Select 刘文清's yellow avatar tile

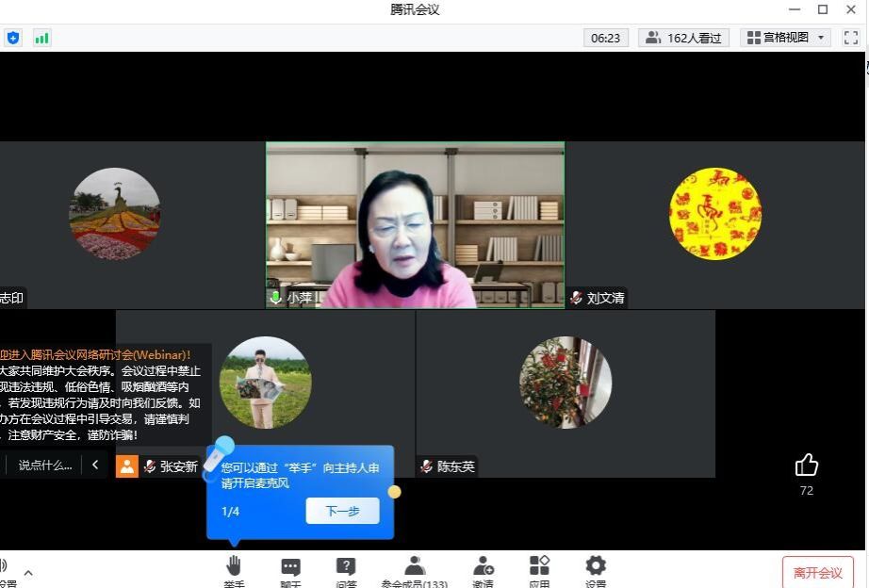tap(714, 214)
